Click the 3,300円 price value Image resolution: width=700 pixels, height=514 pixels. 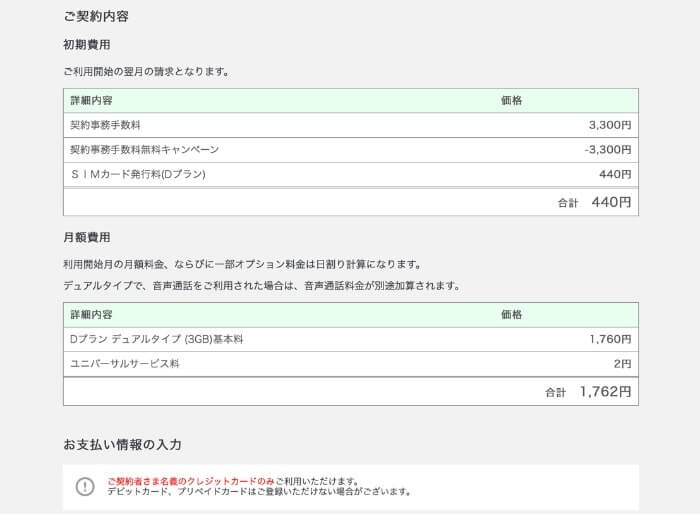[x=610, y=125]
